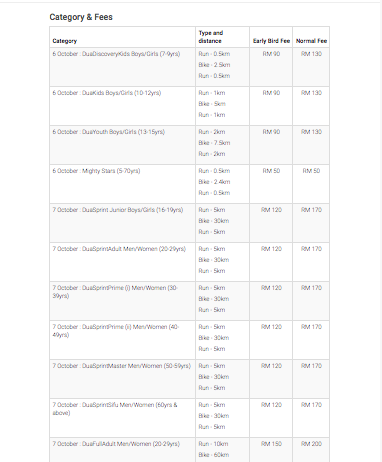Select the DuaYouth Boys/Girls (13-15yrs) entry

(x=109, y=132)
